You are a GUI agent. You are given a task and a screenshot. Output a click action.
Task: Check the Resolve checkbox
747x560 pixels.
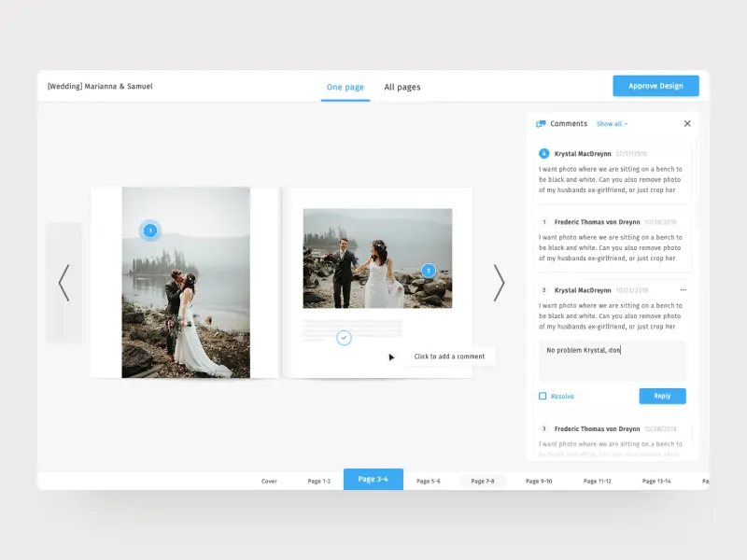[x=543, y=396]
